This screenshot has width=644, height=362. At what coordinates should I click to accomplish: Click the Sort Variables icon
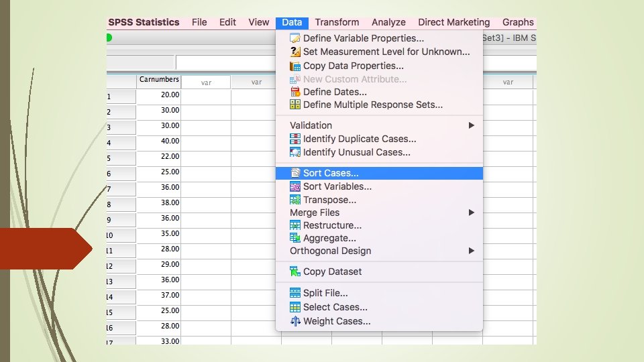[x=295, y=186]
